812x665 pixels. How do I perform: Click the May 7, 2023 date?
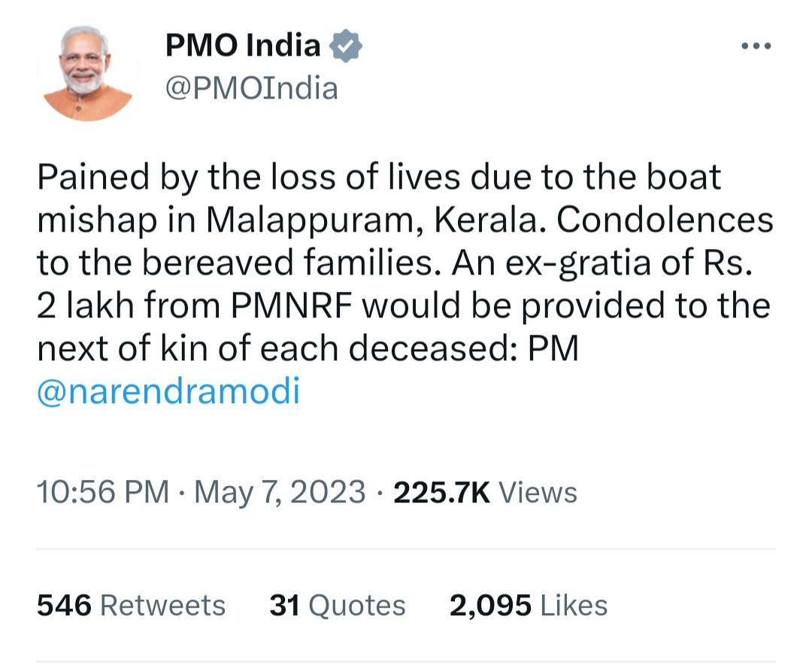280,491
